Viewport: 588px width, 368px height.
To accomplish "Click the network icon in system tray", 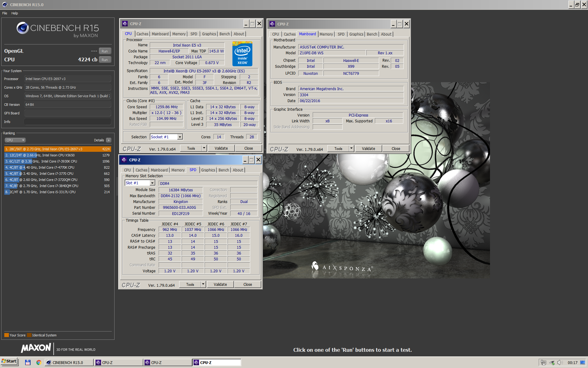I will click(544, 362).
